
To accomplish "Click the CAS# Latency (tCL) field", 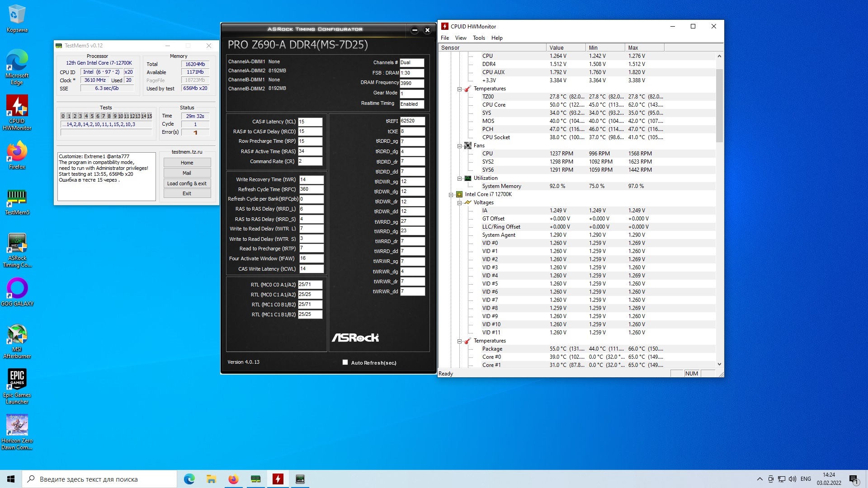I will tap(310, 122).
